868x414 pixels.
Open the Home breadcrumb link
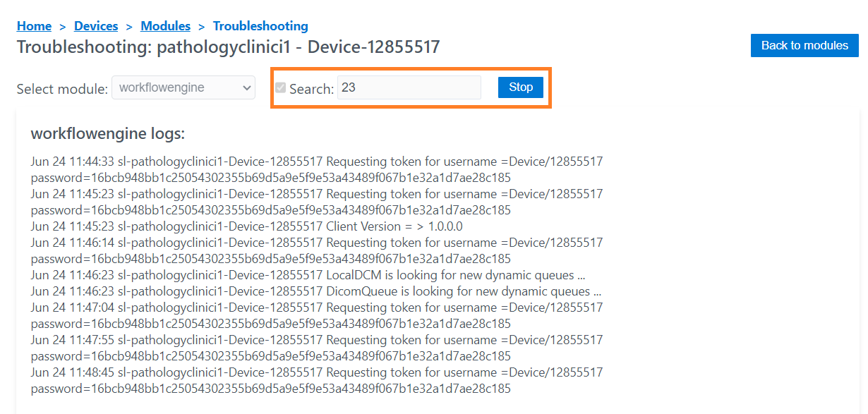pos(34,26)
